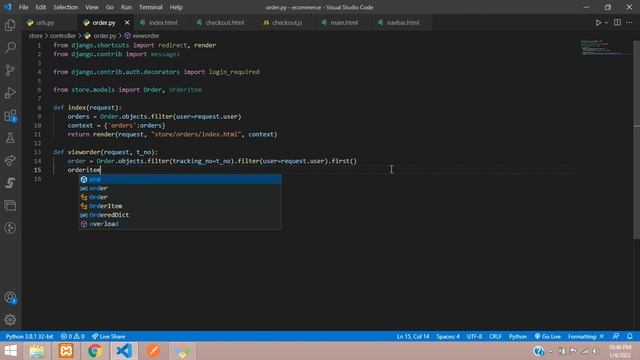Click the vieworder breadcrumb symbol

[x=142, y=36]
